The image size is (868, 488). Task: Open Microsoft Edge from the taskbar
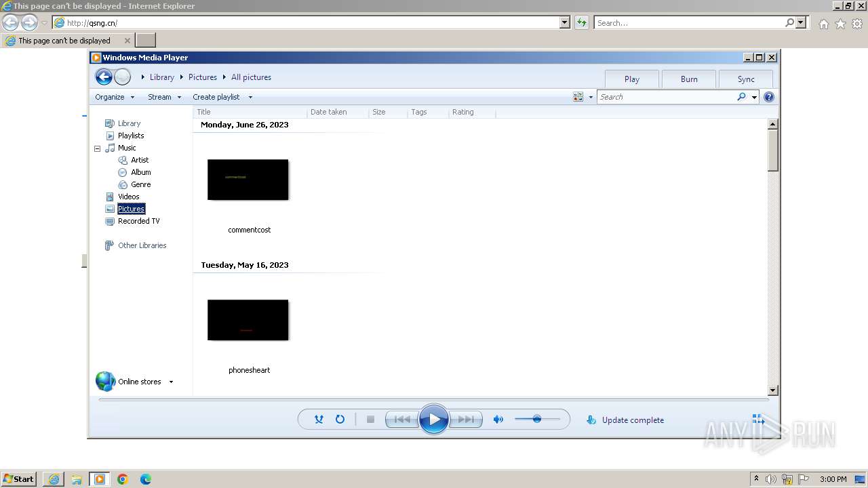146,479
